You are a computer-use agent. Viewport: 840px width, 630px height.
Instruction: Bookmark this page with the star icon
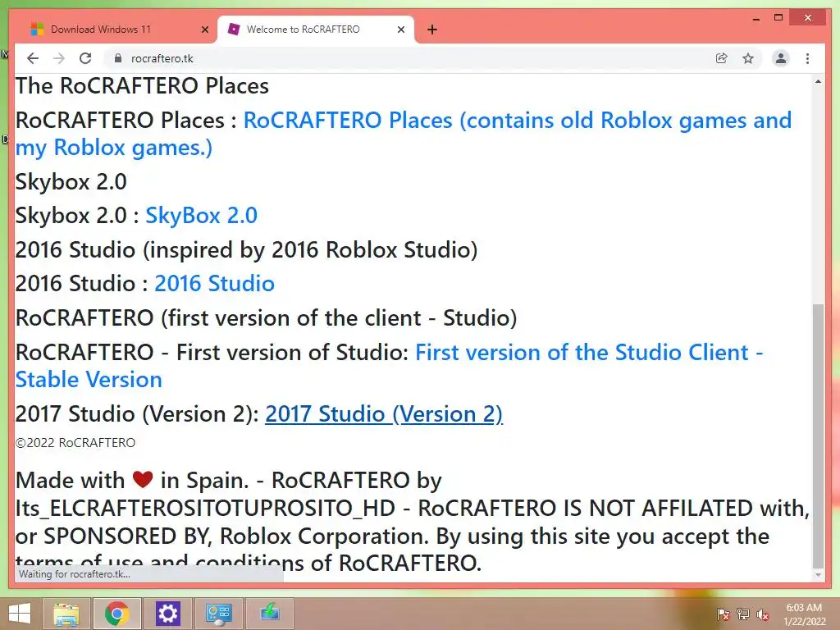tap(748, 58)
